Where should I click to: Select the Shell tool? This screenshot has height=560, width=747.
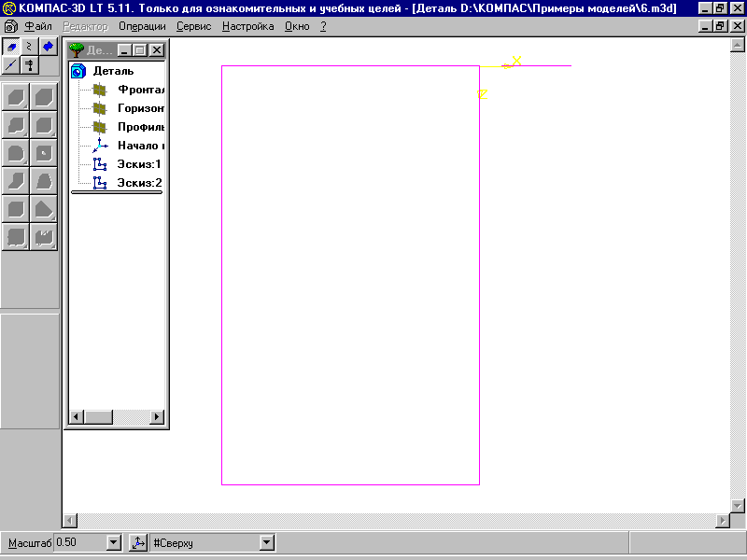coord(16,209)
